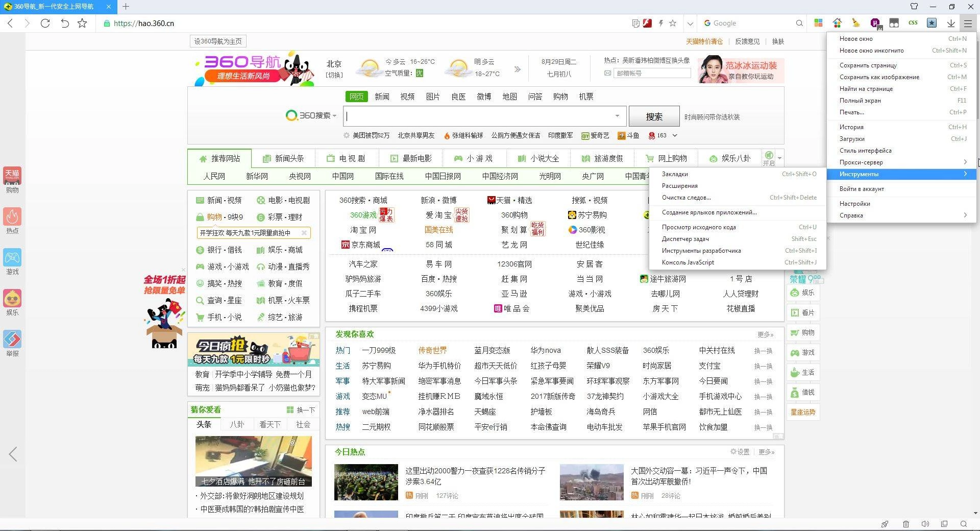The height and width of the screenshot is (531, 980).
Task: Close the 开学狂欢 promo banner with X
Action: pyautogui.click(x=304, y=233)
